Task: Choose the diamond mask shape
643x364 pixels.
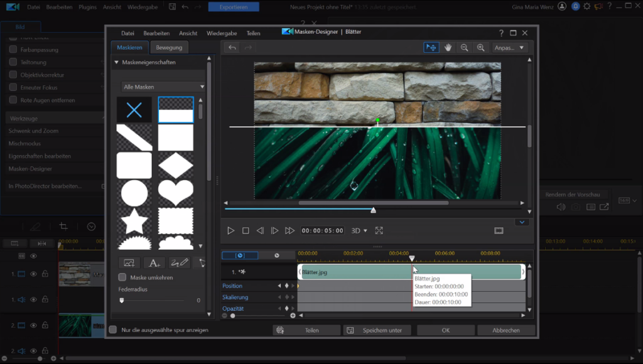Action: 176,166
